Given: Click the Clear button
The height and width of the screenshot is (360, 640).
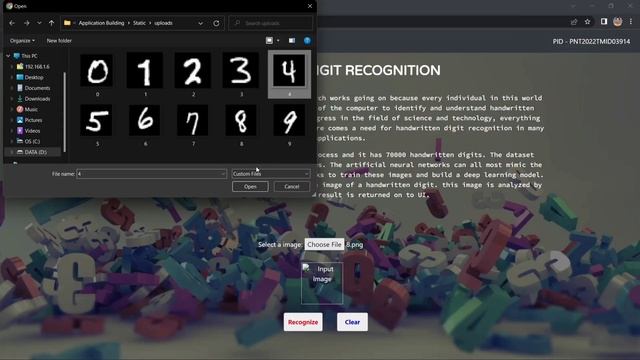Looking at the screenshot, I should pos(352,322).
